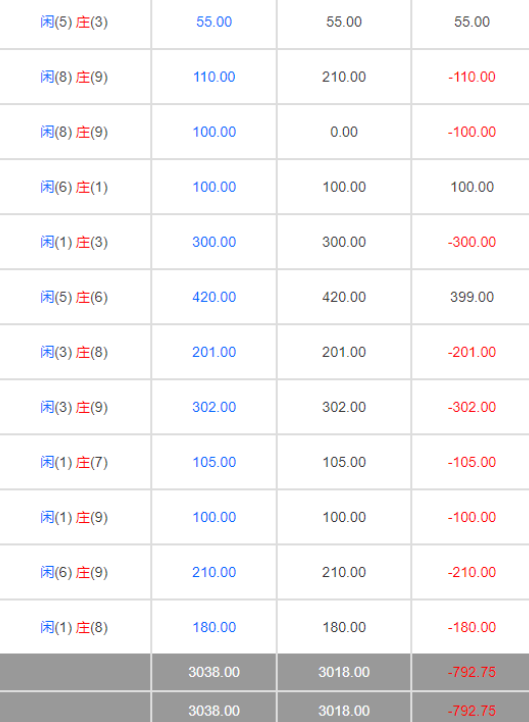Open the blue 302.00 amount link
This screenshot has width=529, height=722.
[x=214, y=407]
